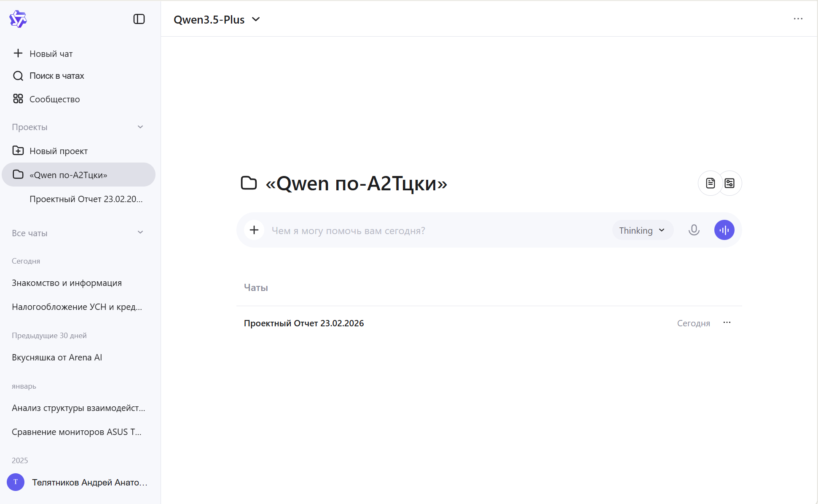The height and width of the screenshot is (504, 818).
Task: Open the project settings sliders icon
Action: click(x=729, y=183)
